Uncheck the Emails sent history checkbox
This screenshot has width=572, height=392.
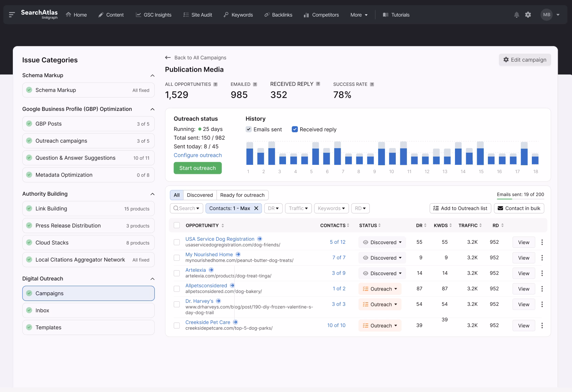coord(249,129)
